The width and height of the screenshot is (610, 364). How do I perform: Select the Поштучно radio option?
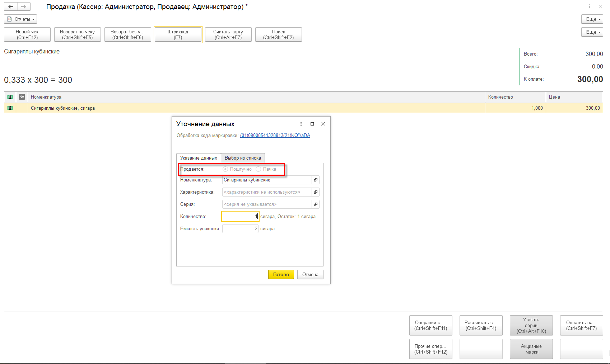[x=225, y=169]
